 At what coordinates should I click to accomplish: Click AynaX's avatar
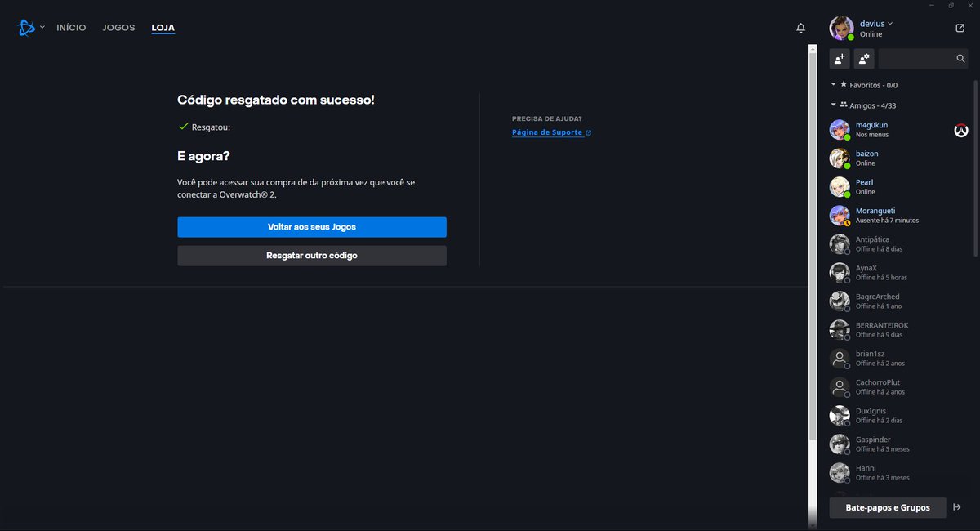(840, 273)
